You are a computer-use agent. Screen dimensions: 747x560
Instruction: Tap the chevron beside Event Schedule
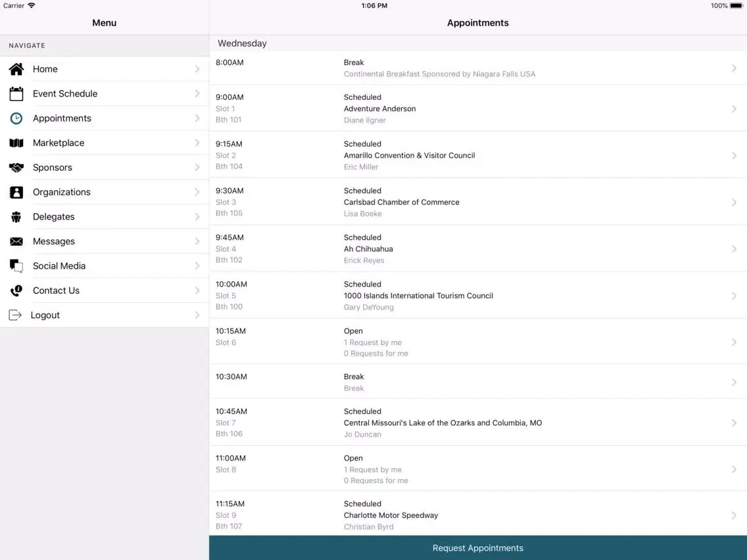(197, 94)
